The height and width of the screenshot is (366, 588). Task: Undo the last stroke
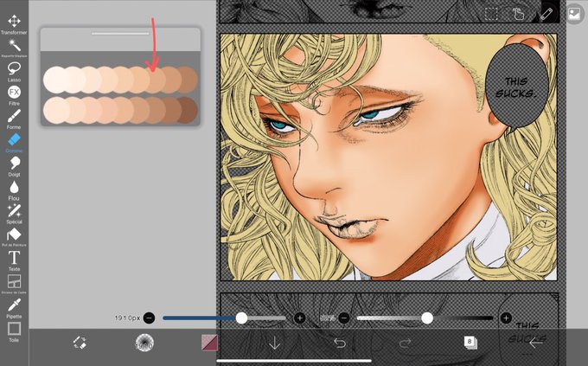tap(340, 343)
